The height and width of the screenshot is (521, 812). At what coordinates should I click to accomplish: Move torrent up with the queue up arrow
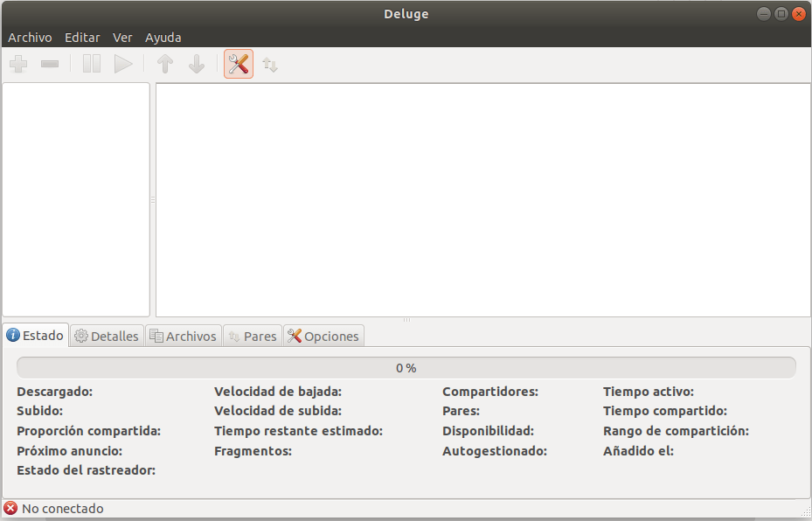coord(165,64)
